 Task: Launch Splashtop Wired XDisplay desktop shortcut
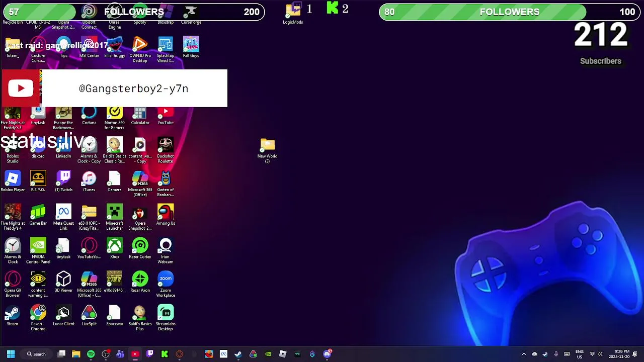coord(166,50)
